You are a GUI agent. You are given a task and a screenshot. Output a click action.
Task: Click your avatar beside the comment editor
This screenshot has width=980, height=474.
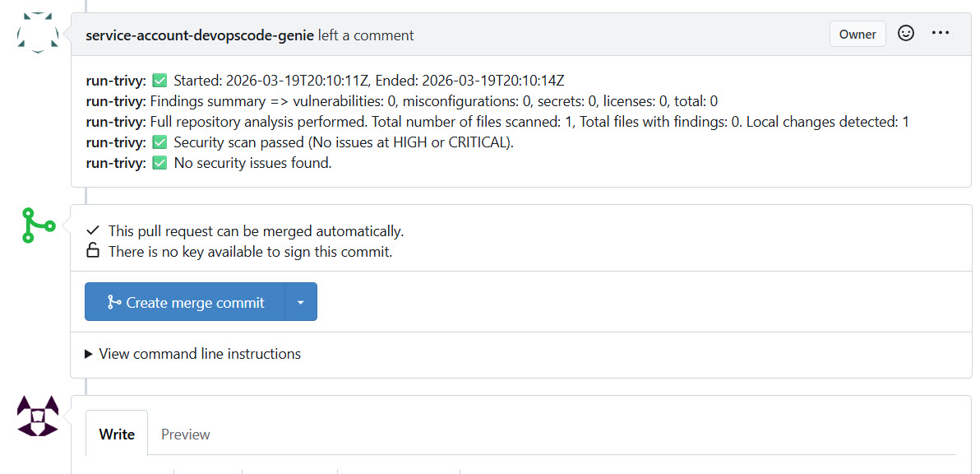pos(38,416)
